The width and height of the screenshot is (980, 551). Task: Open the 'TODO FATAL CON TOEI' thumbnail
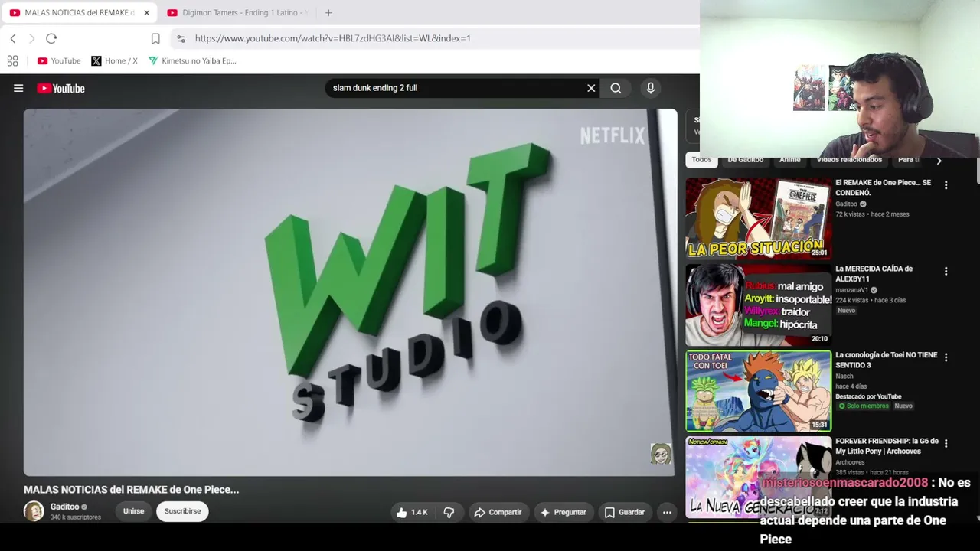pos(758,391)
